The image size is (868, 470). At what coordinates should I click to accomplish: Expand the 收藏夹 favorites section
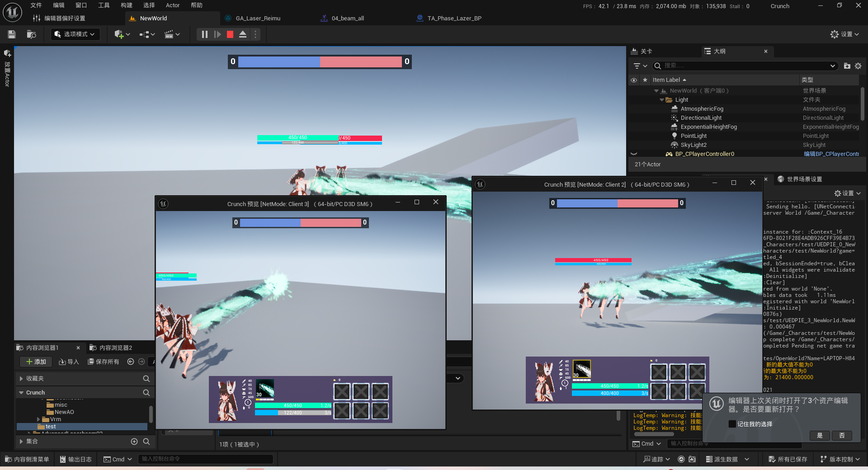click(x=21, y=379)
